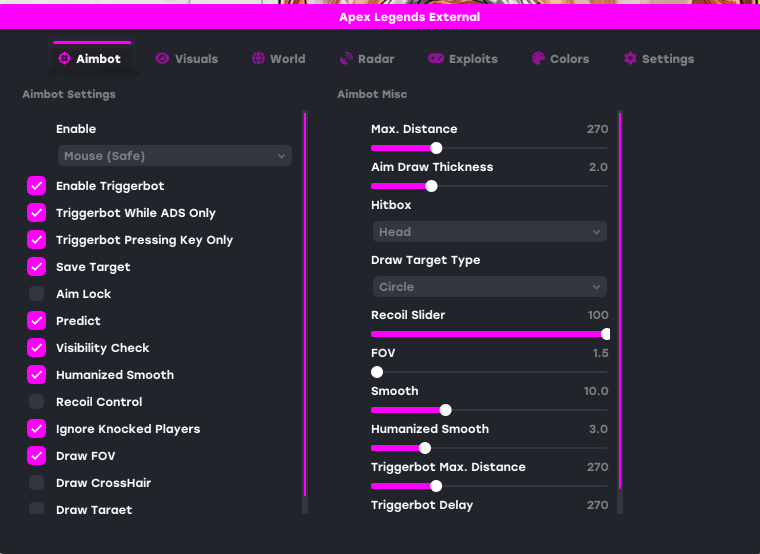This screenshot has height=554, width=760.
Task: Click the Smooth slider knob
Action: pyautogui.click(x=445, y=410)
